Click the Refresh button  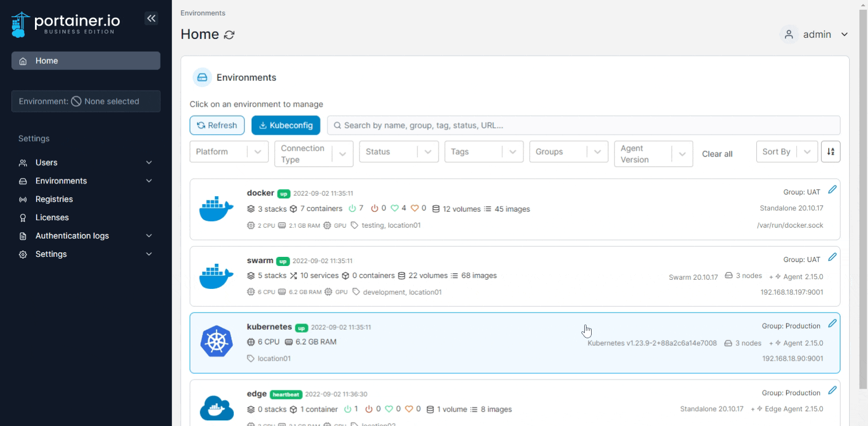(217, 126)
